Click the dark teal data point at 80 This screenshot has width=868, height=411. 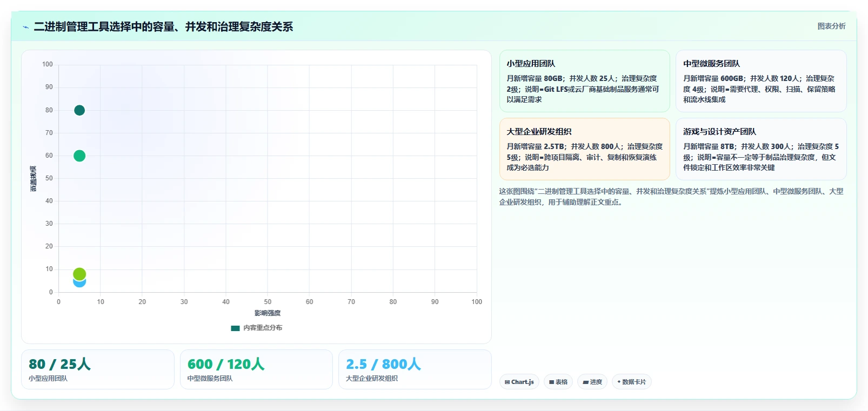pyautogui.click(x=79, y=110)
